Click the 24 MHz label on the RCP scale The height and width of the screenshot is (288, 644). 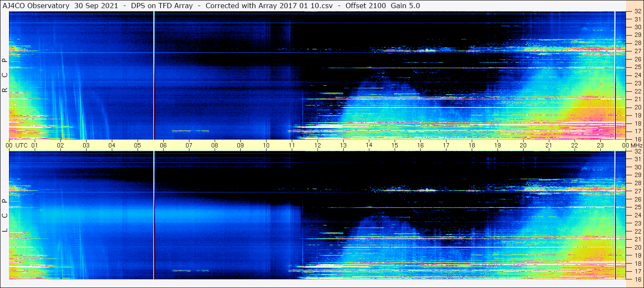coord(637,75)
